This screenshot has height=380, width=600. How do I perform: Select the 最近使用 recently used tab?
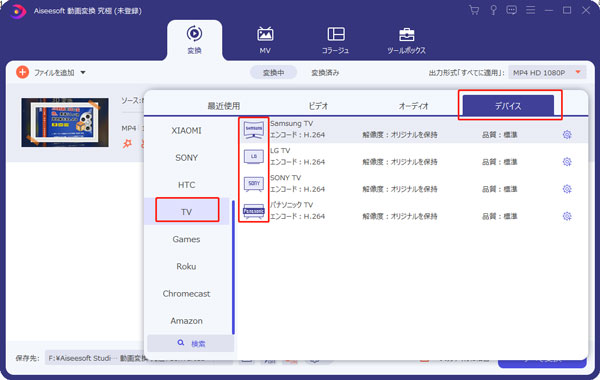[224, 106]
